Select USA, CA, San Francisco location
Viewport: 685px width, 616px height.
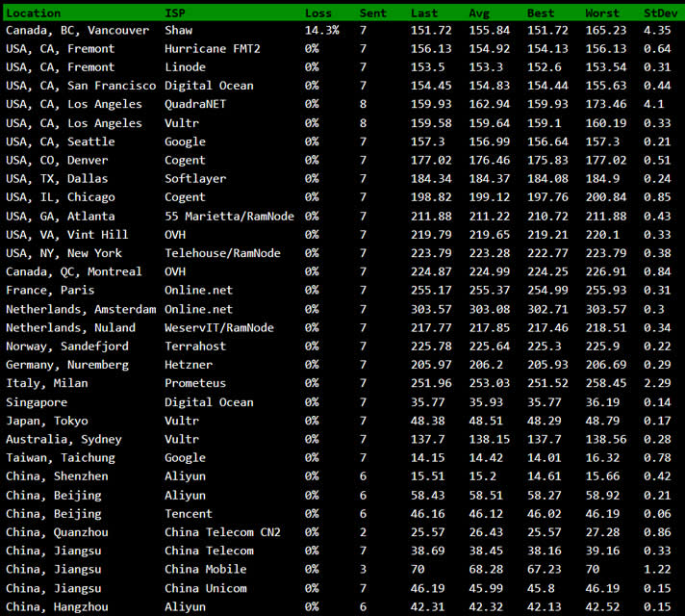pyautogui.click(x=81, y=86)
